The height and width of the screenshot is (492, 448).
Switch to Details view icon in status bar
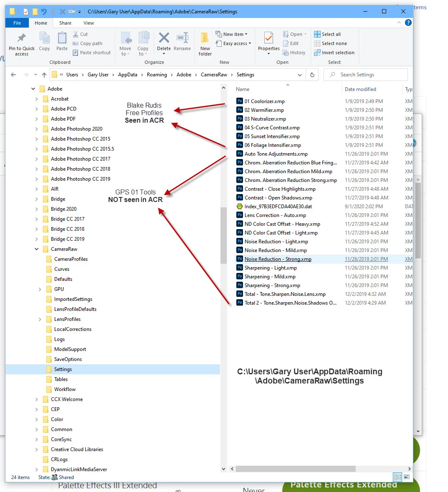click(398, 477)
